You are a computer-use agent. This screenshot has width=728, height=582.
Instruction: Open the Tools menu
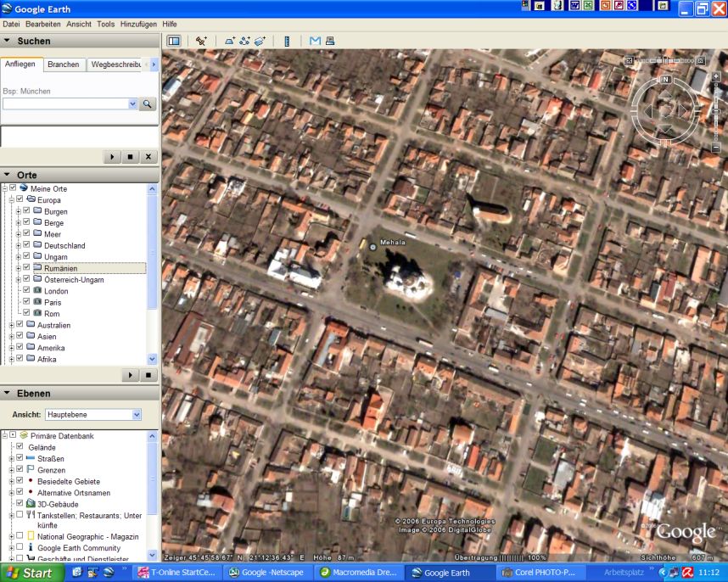coord(106,24)
